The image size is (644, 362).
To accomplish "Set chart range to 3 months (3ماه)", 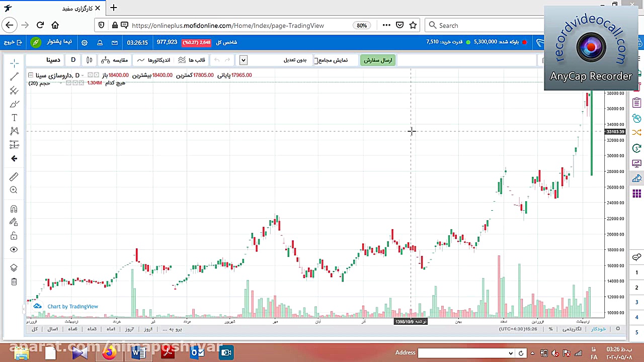I will pyautogui.click(x=92, y=329).
